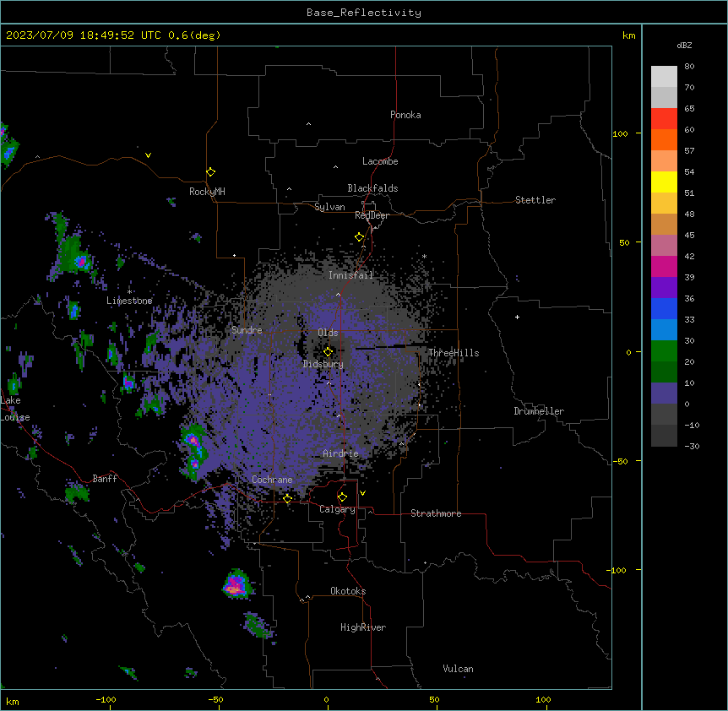Select the Sundre label
728x711 pixels.
247,330
